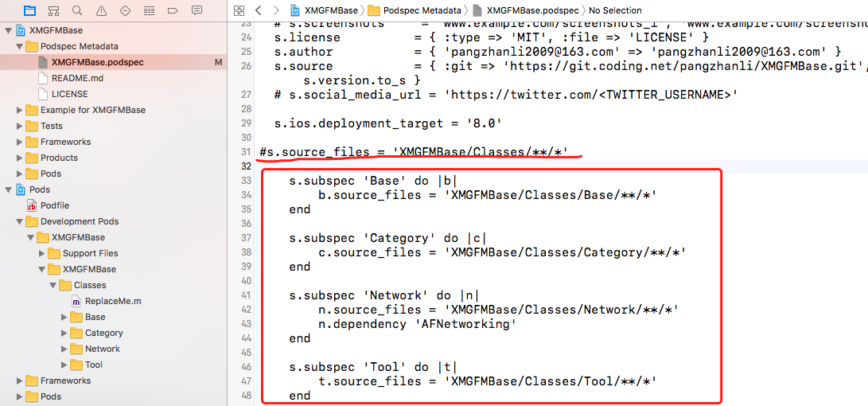Select README.md in the navigator

point(77,78)
